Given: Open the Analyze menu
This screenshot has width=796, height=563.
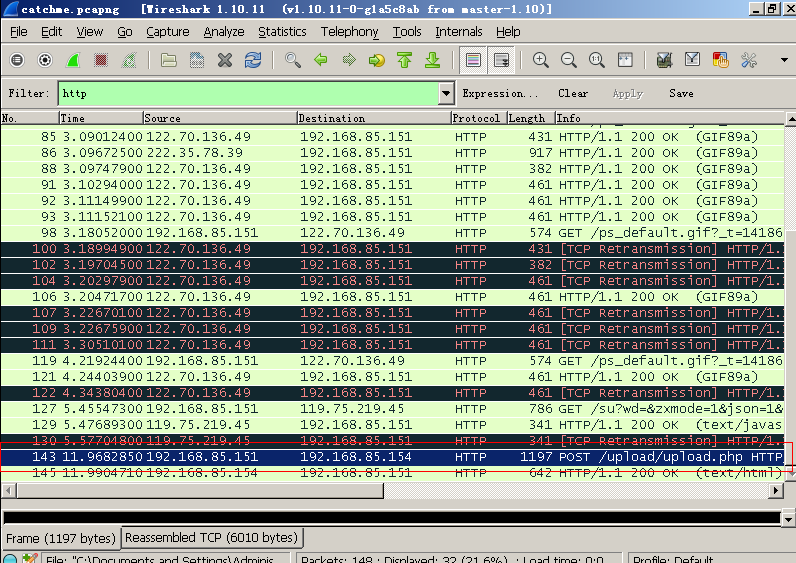Looking at the screenshot, I should click(x=224, y=32).
